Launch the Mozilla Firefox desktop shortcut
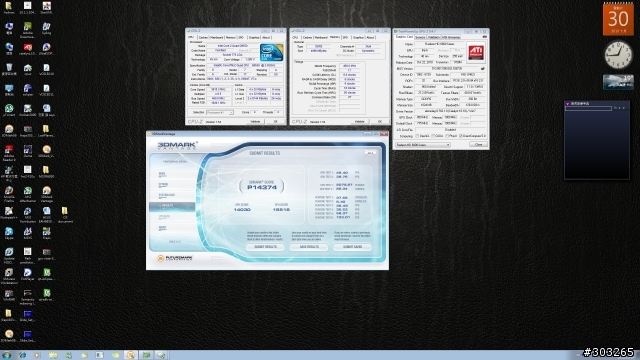Screen dimensions: 640x360 click(x=9, y=194)
